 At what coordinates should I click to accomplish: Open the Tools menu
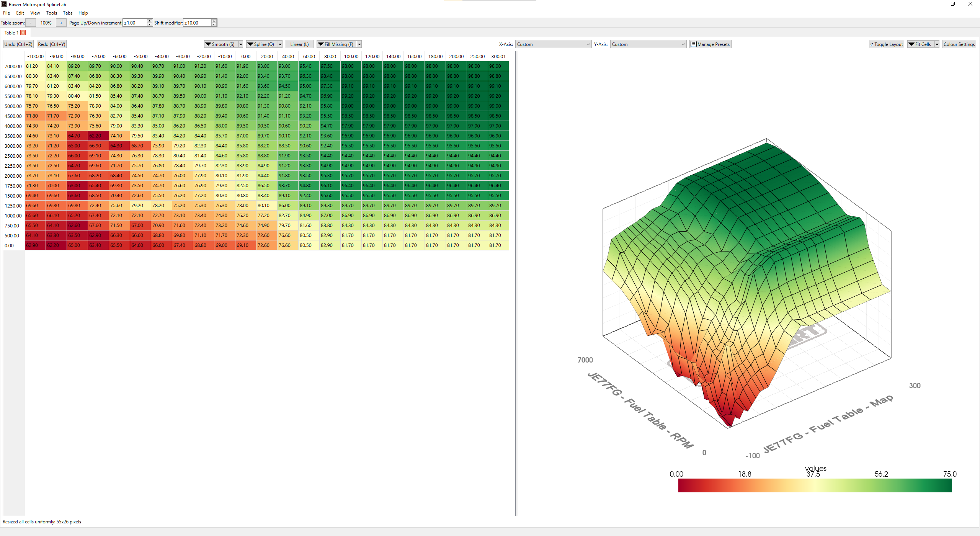click(x=51, y=13)
